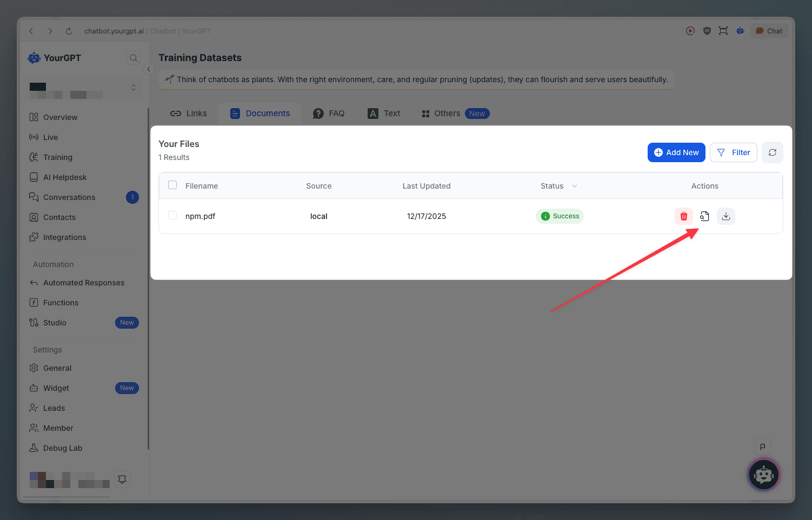Click the Add New button
812x520 pixels.
pyautogui.click(x=676, y=152)
